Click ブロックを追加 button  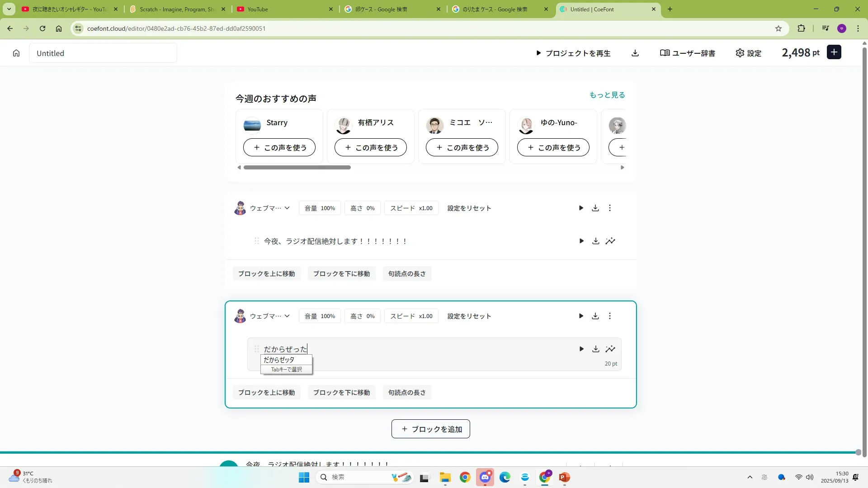430,429
